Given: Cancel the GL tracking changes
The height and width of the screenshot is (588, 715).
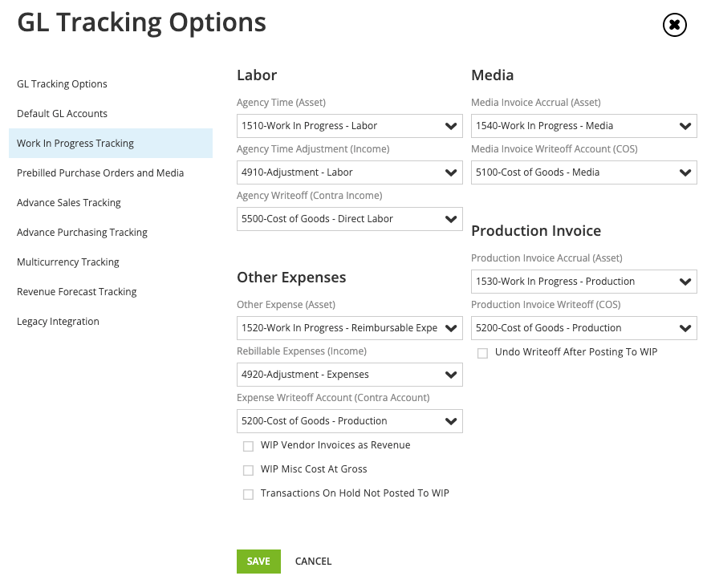Looking at the screenshot, I should coord(313,562).
